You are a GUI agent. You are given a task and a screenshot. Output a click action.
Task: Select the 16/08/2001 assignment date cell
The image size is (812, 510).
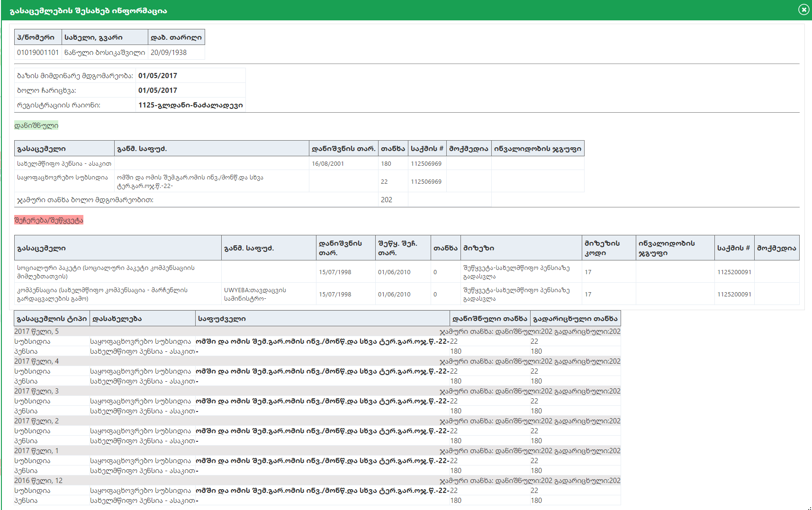tap(328, 164)
